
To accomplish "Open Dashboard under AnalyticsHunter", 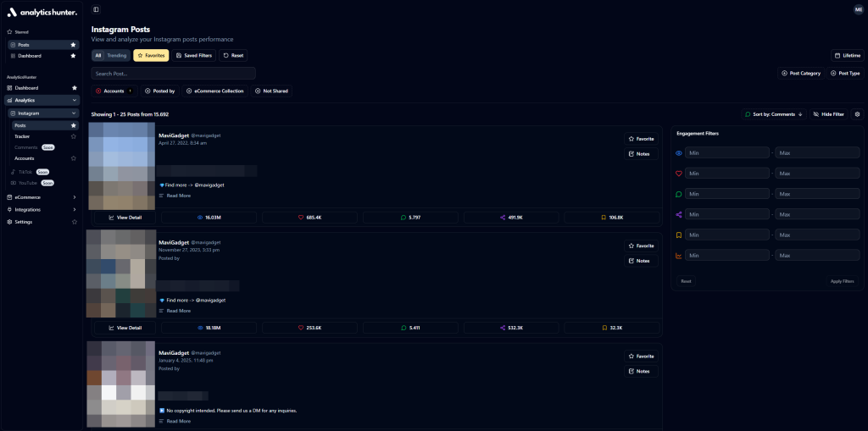I will pyautogui.click(x=26, y=88).
